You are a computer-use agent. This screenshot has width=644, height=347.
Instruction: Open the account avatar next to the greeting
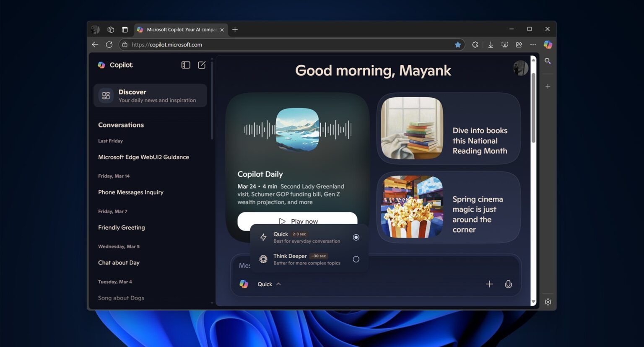520,68
